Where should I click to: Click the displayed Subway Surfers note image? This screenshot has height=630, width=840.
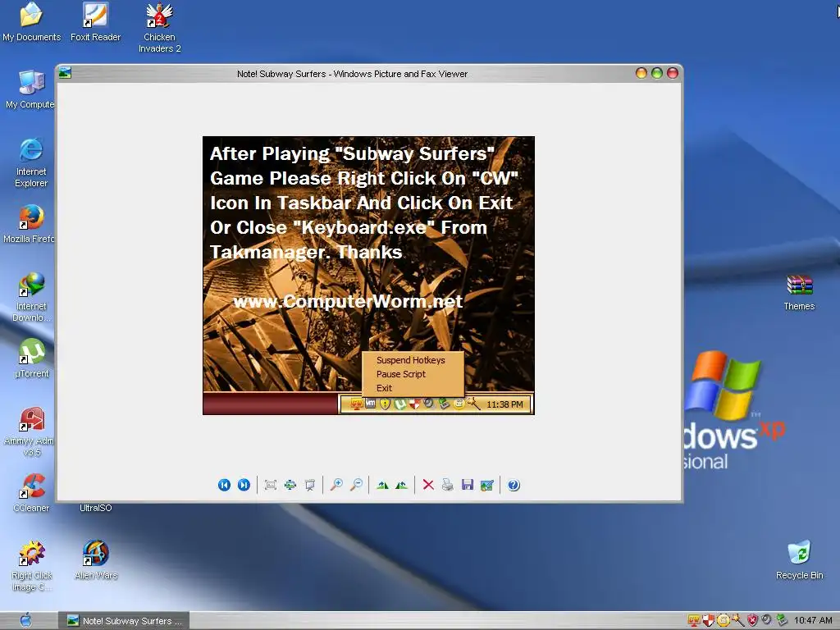tap(368, 276)
